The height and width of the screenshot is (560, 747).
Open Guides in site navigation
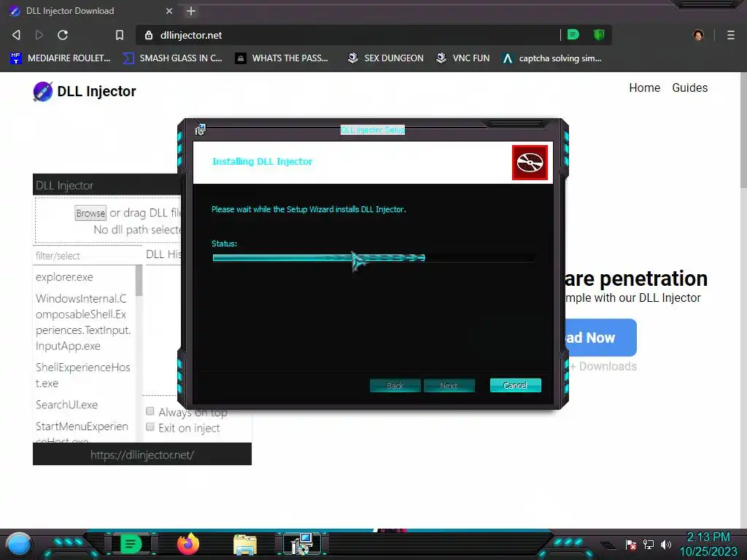[690, 88]
